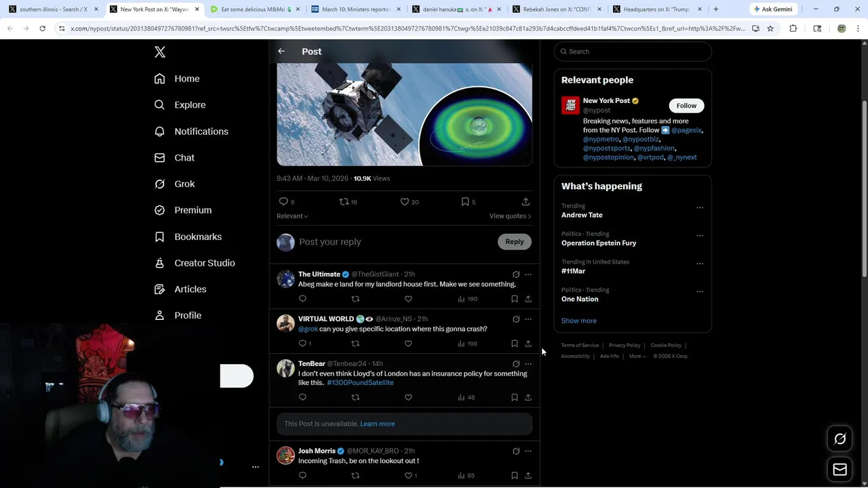Like Josh Morris's reply
Image resolution: width=868 pixels, height=488 pixels.
click(x=408, y=476)
